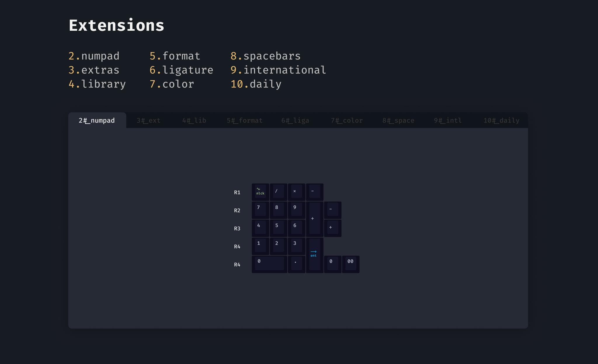Open the 9#_intl tab
Image resolution: width=598 pixels, height=364 pixels.
tap(448, 120)
